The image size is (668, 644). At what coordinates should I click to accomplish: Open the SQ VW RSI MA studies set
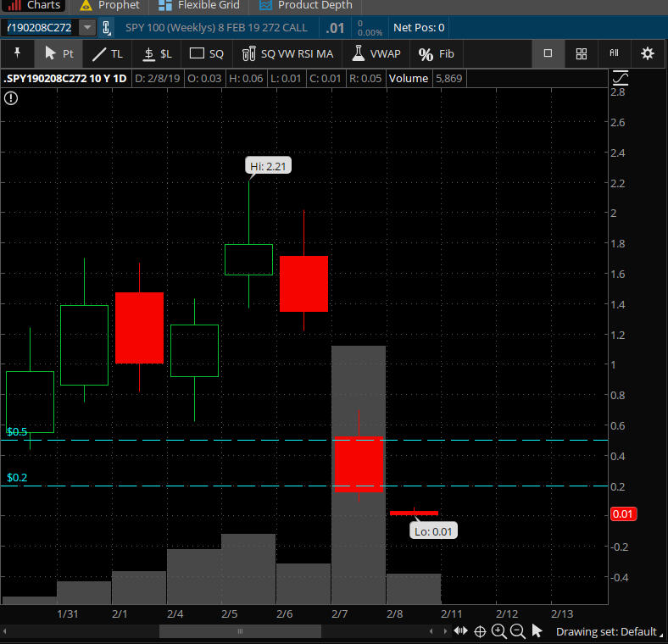287,53
